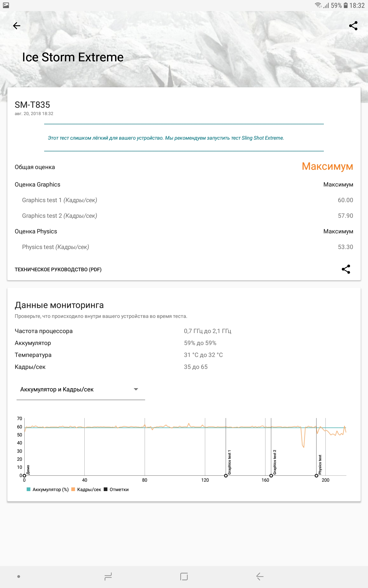The width and height of the screenshot is (368, 588).
Task: Tap the Оценка Graphics row label
Action: pos(37,184)
